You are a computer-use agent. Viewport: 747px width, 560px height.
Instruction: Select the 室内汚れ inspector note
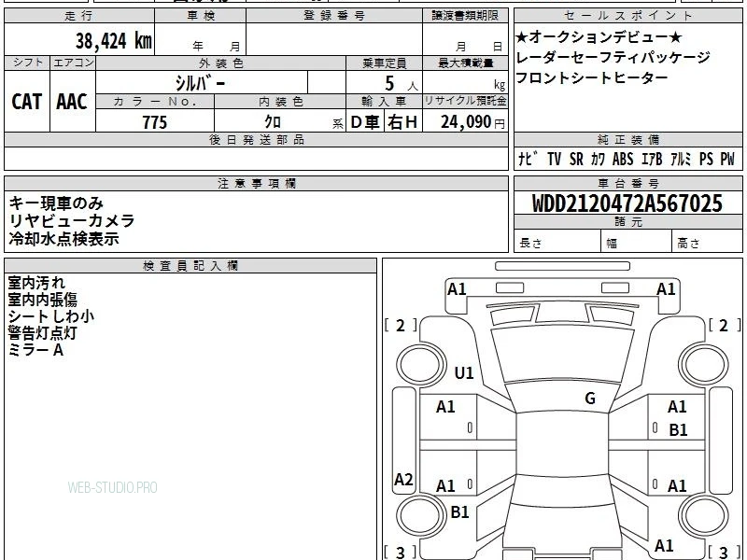(x=36, y=283)
